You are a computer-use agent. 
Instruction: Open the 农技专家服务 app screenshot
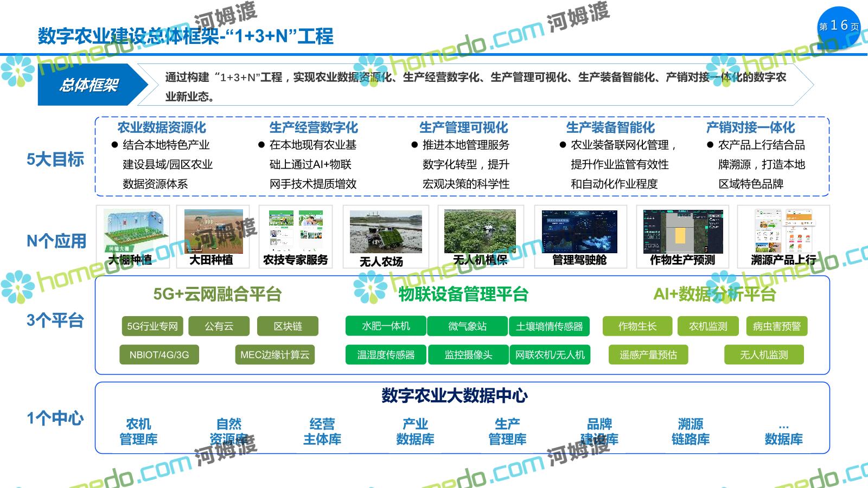[x=296, y=229]
